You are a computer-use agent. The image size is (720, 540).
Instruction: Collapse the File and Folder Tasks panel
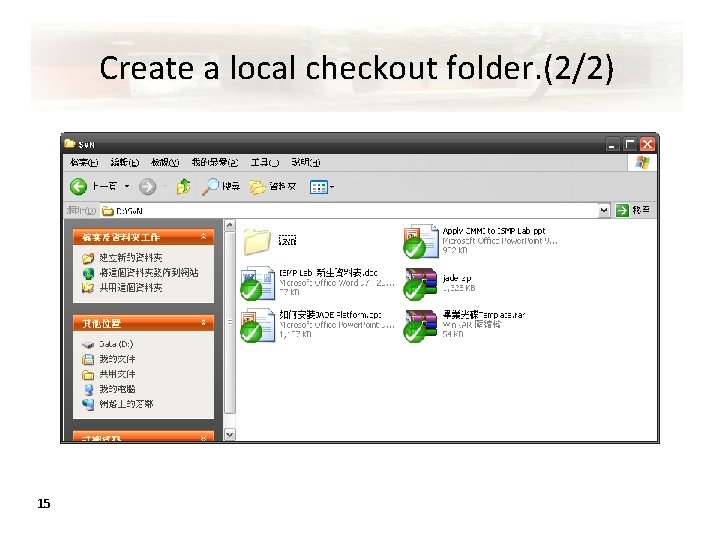pyautogui.click(x=203, y=236)
